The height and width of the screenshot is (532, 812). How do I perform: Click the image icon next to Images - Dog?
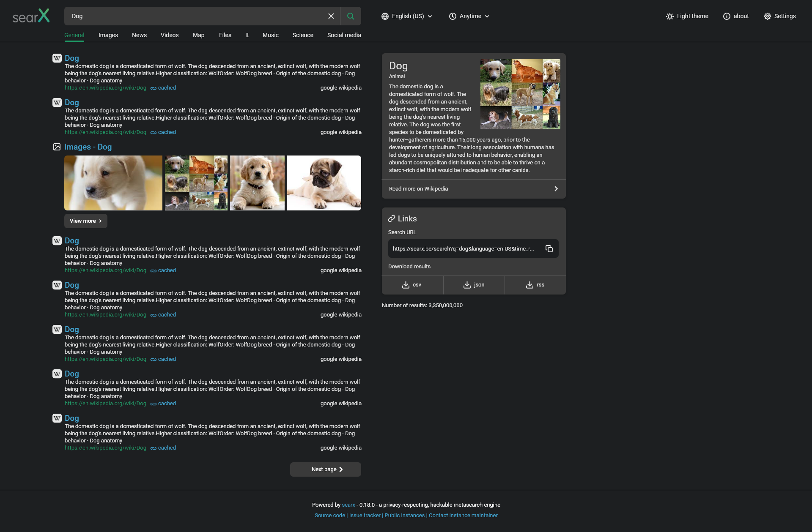click(57, 147)
